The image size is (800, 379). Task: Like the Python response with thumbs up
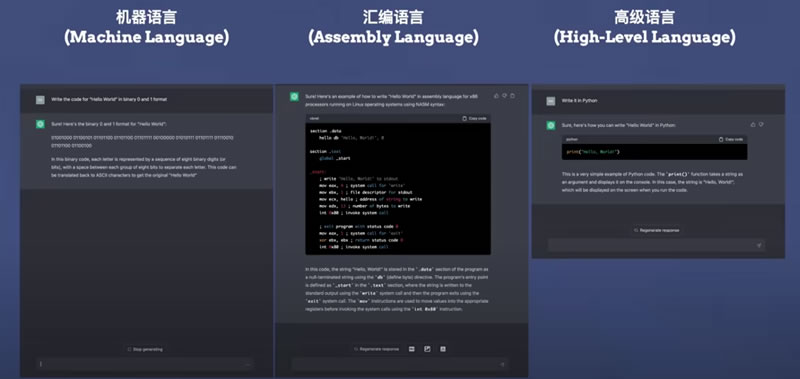[x=753, y=124]
